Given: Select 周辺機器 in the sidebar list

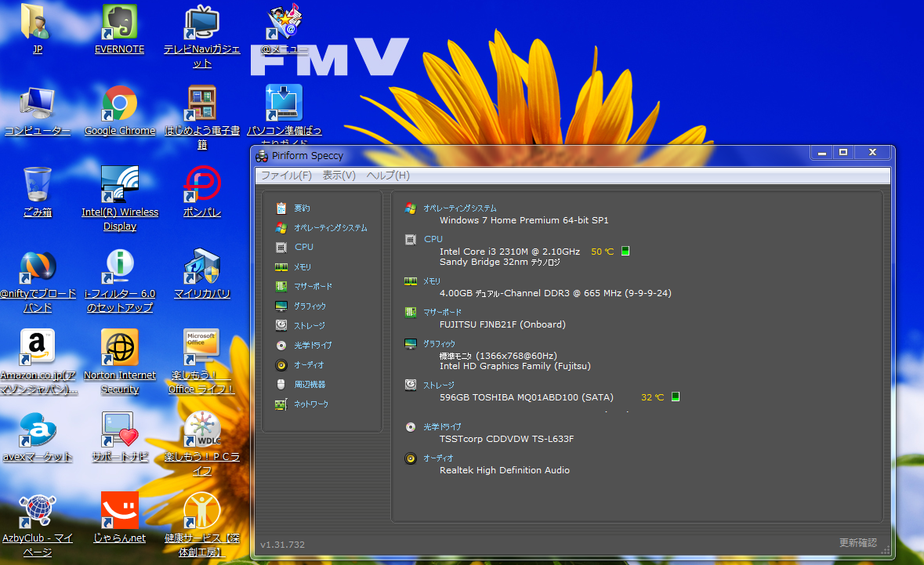Looking at the screenshot, I should pyautogui.click(x=310, y=384).
